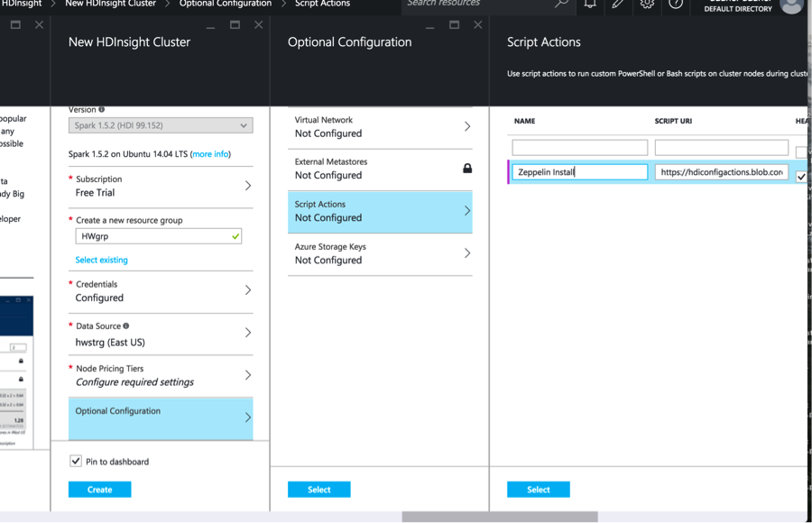Click the Data Source info icon
Image resolution: width=812 pixels, height=523 pixels.
126,326
